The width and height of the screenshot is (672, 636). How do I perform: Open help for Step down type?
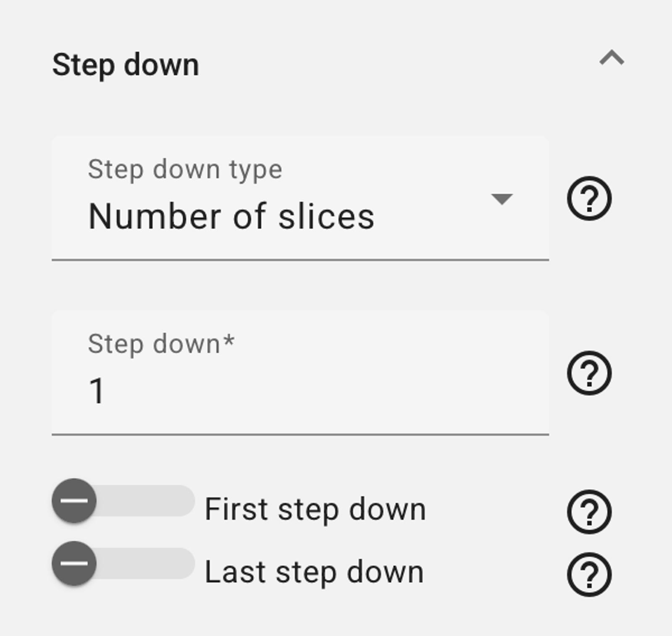coord(589,198)
